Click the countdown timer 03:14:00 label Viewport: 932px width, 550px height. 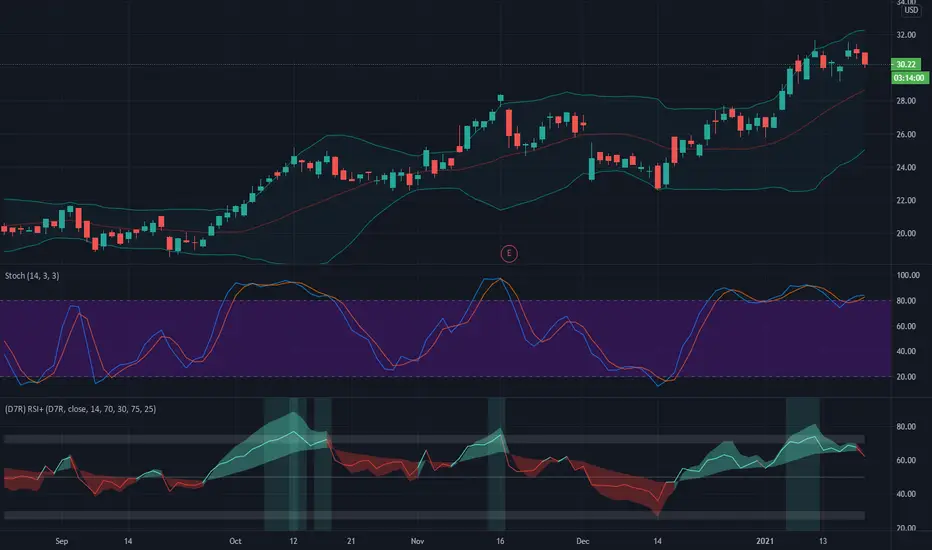pyautogui.click(x=909, y=78)
